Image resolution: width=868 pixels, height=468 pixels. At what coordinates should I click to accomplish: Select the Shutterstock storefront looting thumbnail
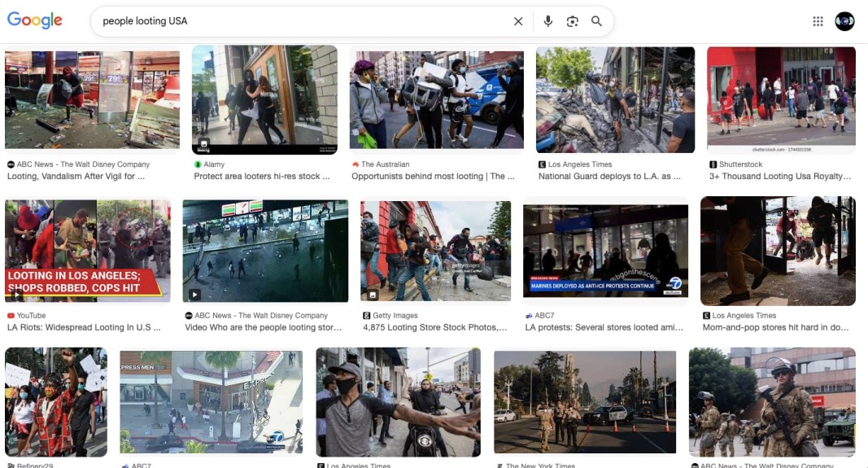click(781, 99)
